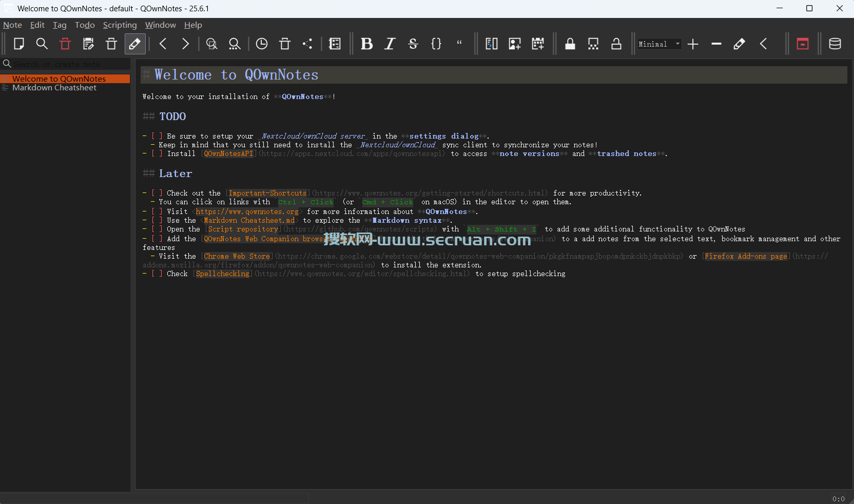
Task: Click the magnifier Find note icon
Action: click(x=42, y=44)
